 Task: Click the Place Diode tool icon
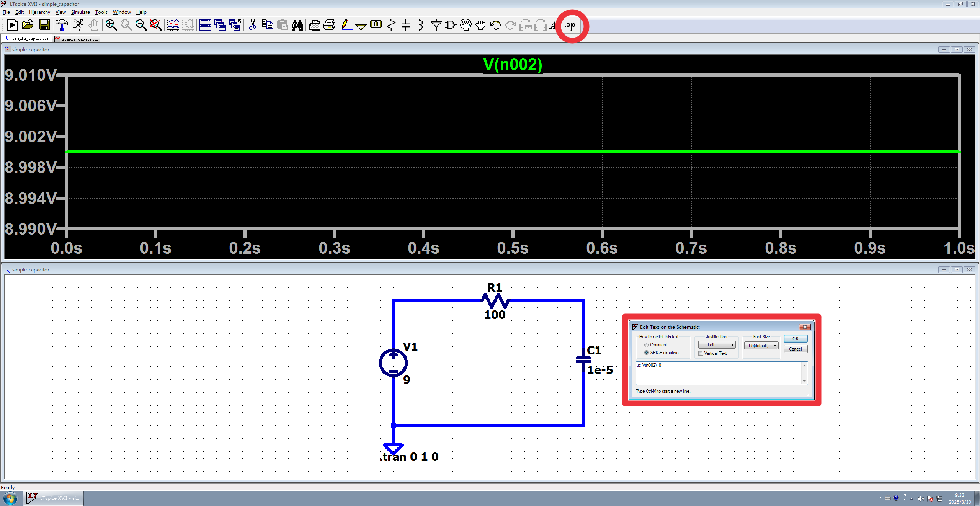point(436,25)
